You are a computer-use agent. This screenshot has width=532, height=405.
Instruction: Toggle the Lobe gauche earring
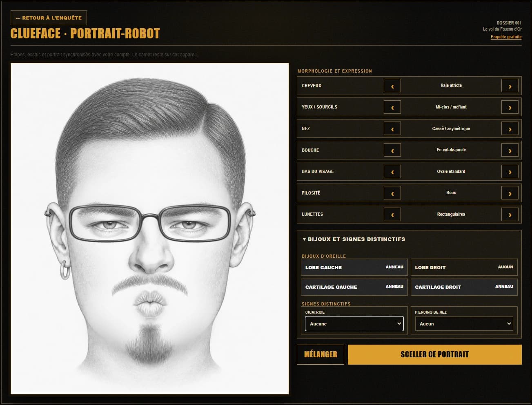point(354,267)
